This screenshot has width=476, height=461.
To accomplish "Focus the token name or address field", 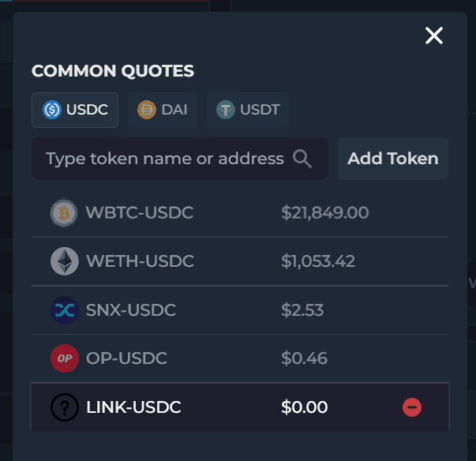I will (180, 159).
